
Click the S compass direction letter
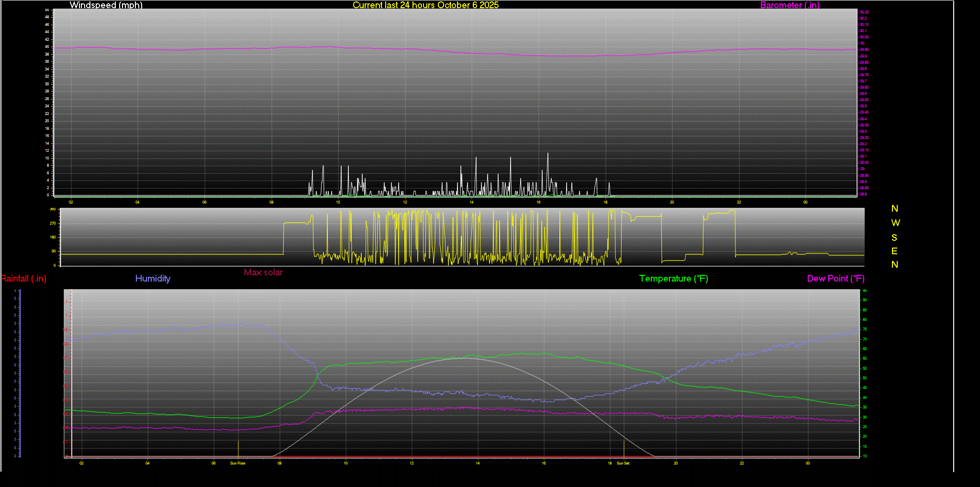click(894, 238)
